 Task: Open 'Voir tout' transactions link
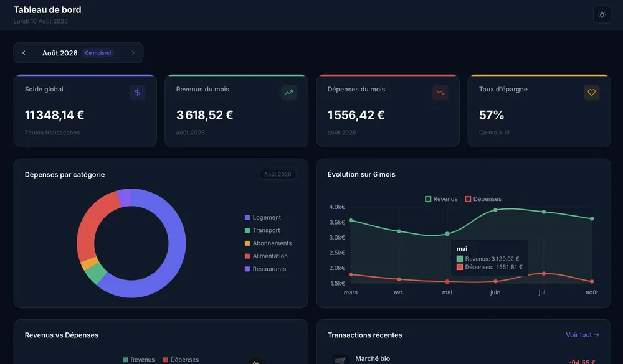coord(582,335)
